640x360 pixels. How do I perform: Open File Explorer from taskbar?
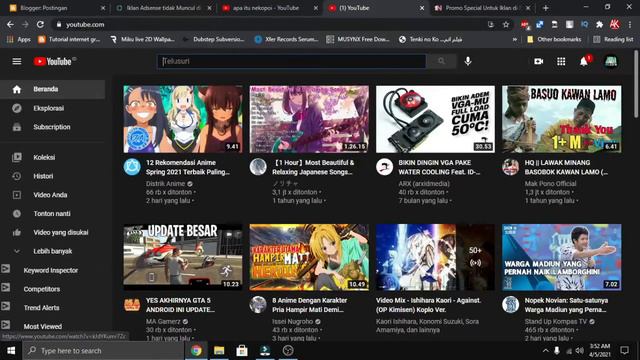coord(219,351)
